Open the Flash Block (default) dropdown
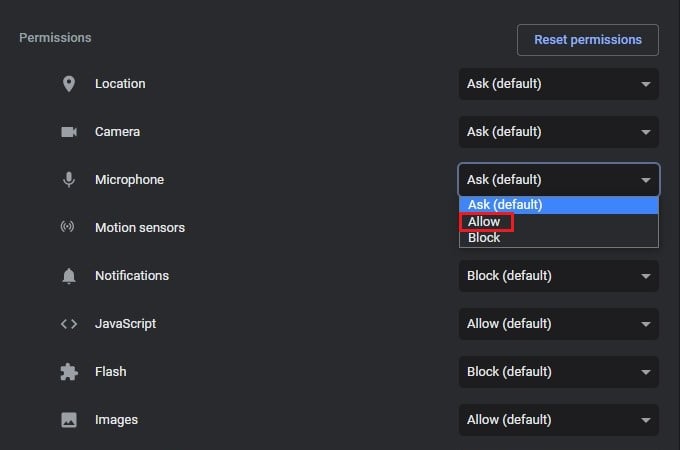Image resolution: width=680 pixels, height=450 pixels. click(559, 372)
